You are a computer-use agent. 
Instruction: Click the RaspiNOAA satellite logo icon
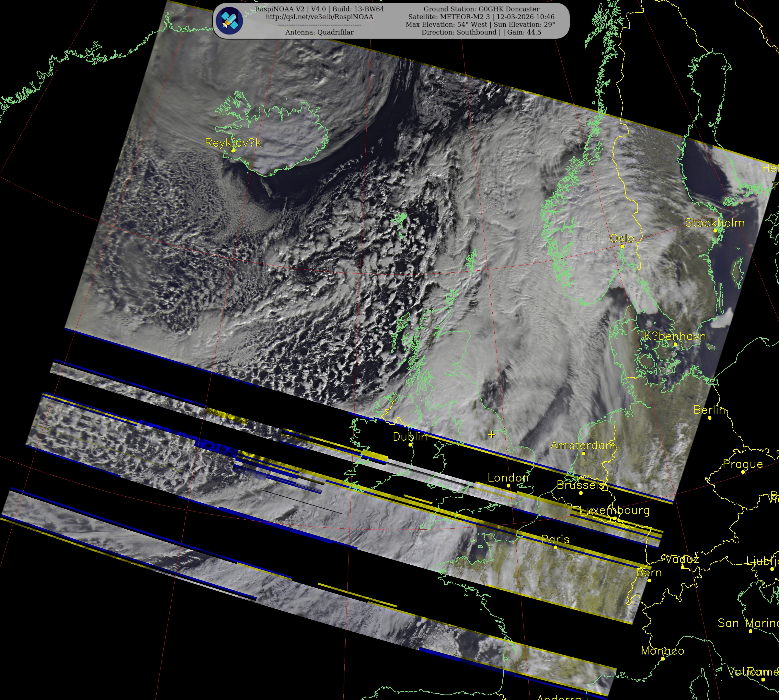pyautogui.click(x=230, y=20)
